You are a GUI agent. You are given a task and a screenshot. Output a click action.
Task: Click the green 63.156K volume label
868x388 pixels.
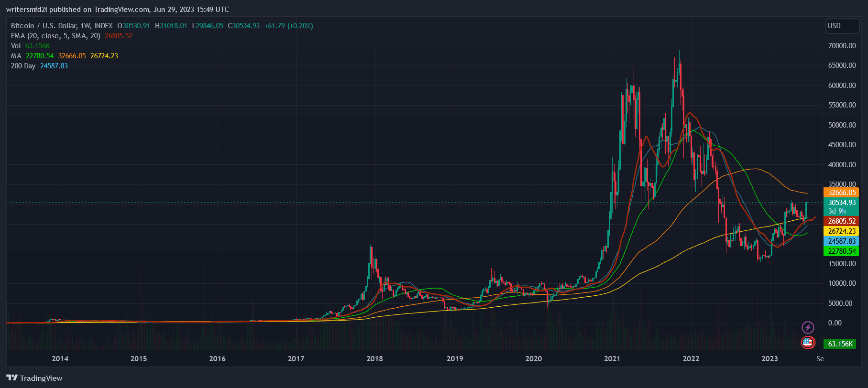840,344
